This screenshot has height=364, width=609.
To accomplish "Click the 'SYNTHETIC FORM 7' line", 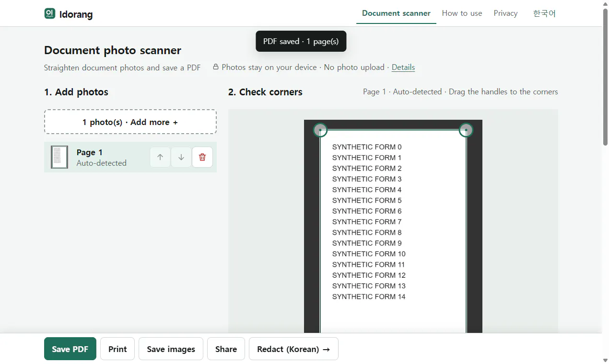I will click(367, 222).
